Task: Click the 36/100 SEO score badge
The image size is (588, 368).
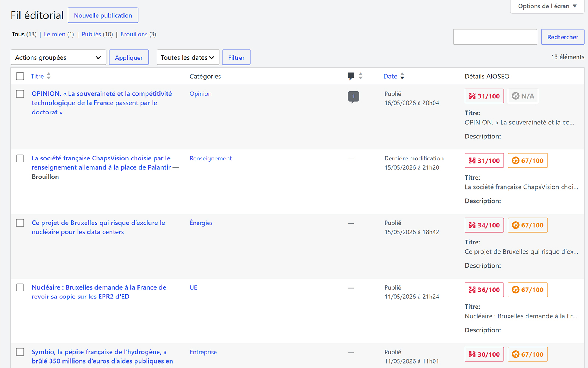Action: point(484,290)
